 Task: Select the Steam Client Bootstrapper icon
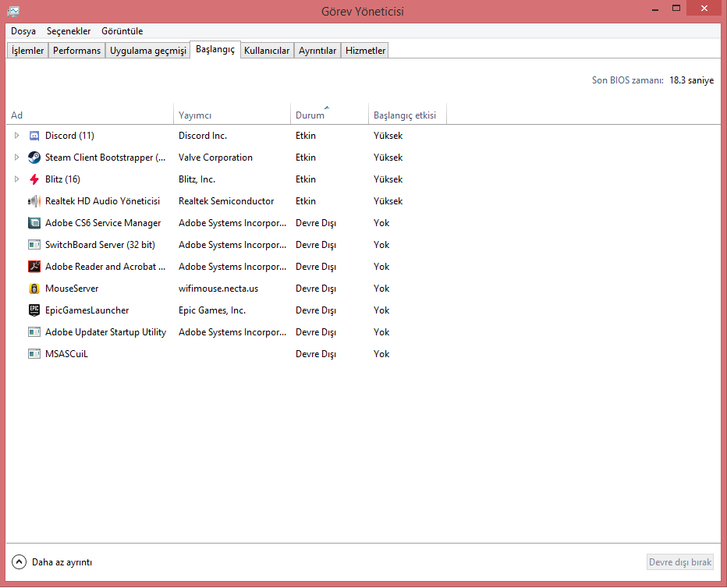(34, 158)
